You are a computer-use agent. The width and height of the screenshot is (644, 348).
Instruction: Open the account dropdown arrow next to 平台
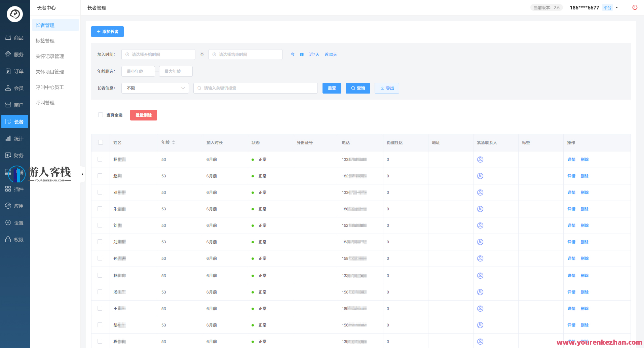[x=617, y=7]
